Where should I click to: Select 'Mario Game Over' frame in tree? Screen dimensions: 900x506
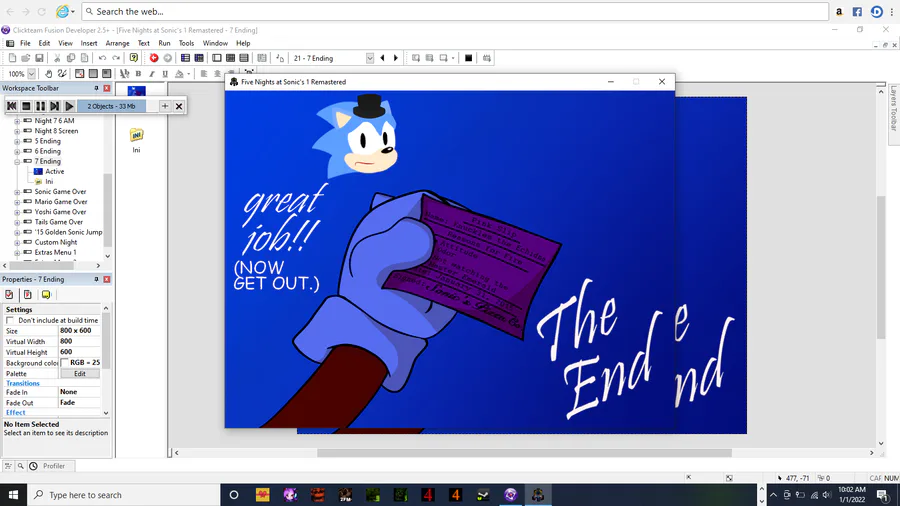(61, 202)
